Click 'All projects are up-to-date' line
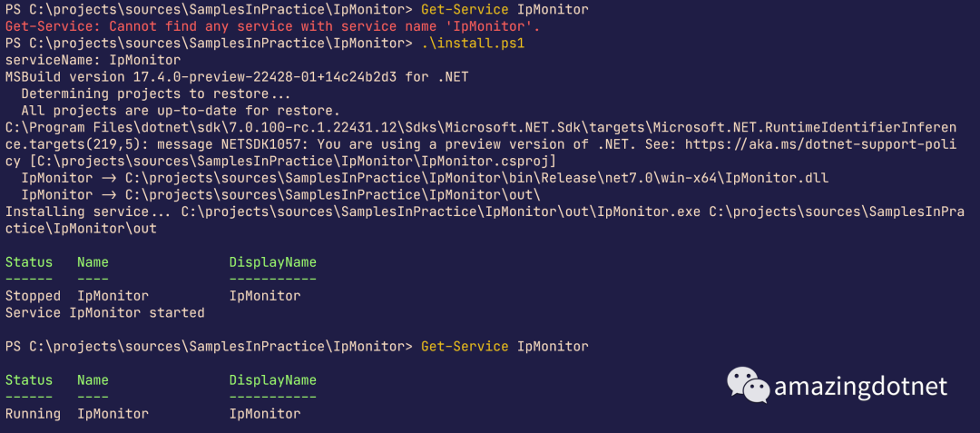Screen dimensions: 980x433 [180, 111]
